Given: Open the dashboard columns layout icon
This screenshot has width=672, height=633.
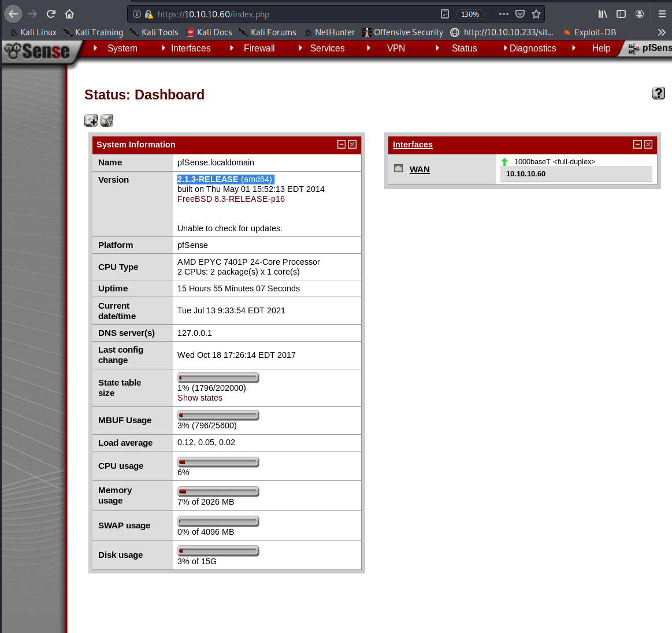Looking at the screenshot, I should 107,120.
